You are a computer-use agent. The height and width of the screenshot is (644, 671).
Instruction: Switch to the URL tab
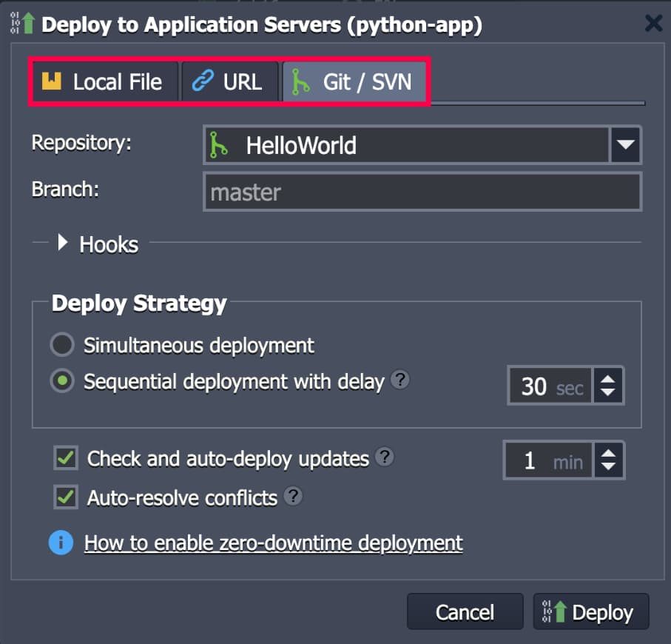tap(230, 81)
